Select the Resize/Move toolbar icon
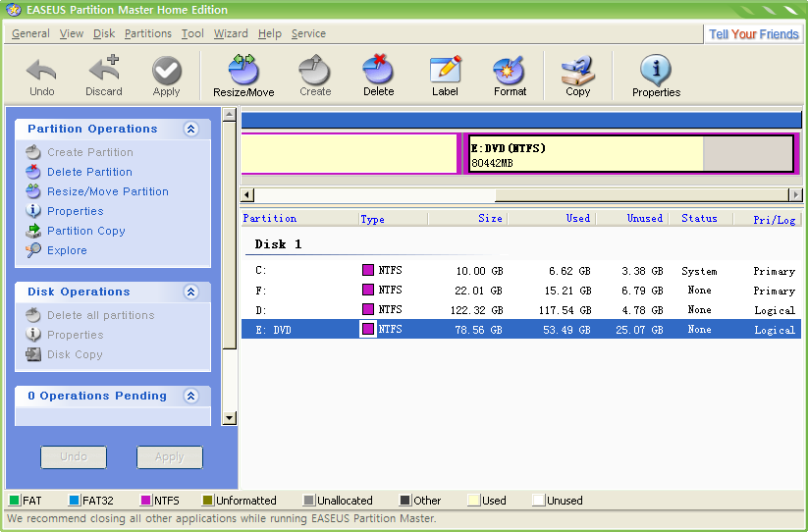Screen dimensions: 808x532 [243, 69]
